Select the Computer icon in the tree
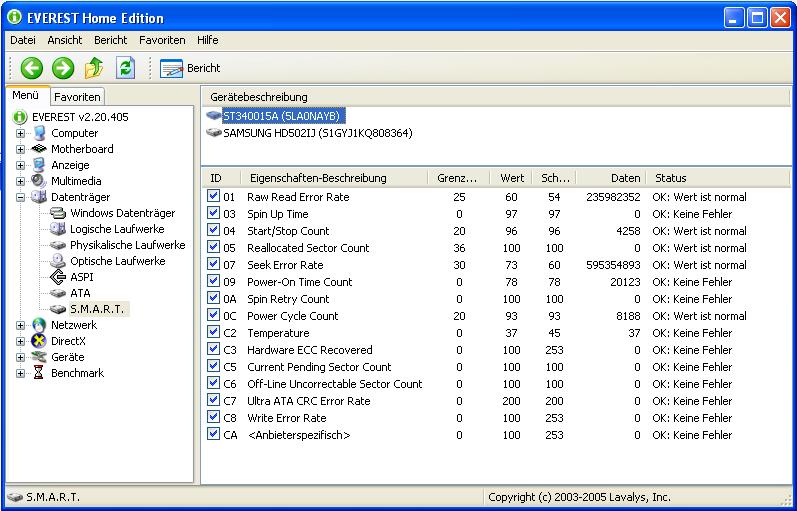Screen dimensions: 797x511 39,133
